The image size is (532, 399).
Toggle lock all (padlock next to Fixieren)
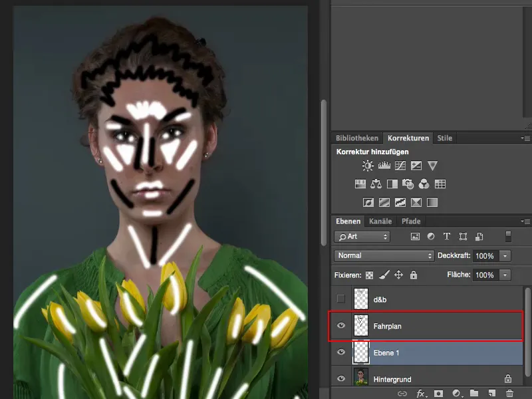point(413,275)
